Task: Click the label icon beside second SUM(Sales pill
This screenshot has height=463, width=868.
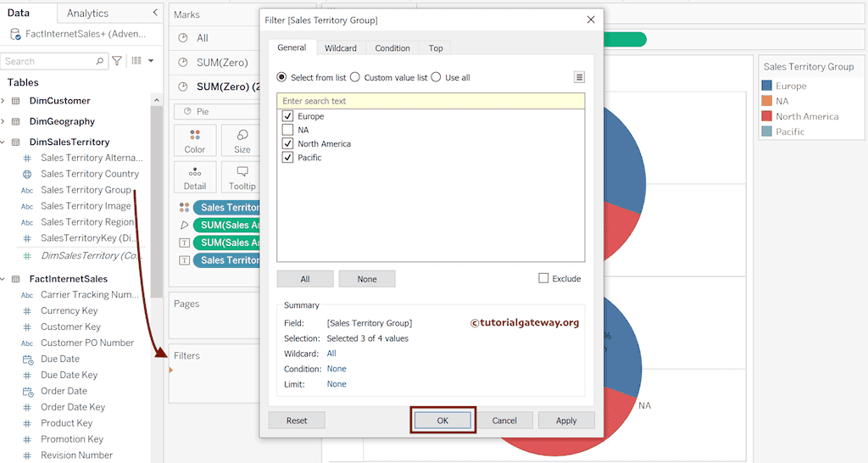Action: pos(184,243)
